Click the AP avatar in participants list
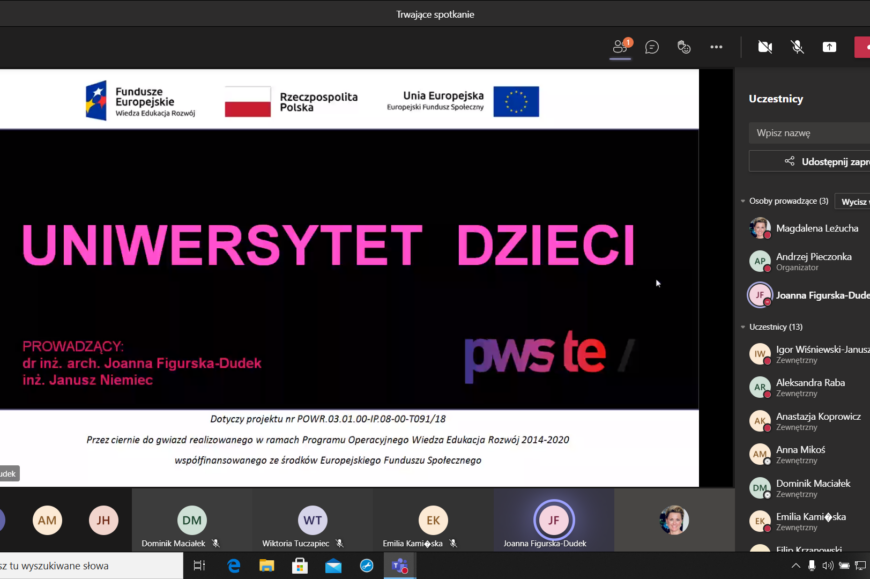The width and height of the screenshot is (870, 579). coord(760,261)
